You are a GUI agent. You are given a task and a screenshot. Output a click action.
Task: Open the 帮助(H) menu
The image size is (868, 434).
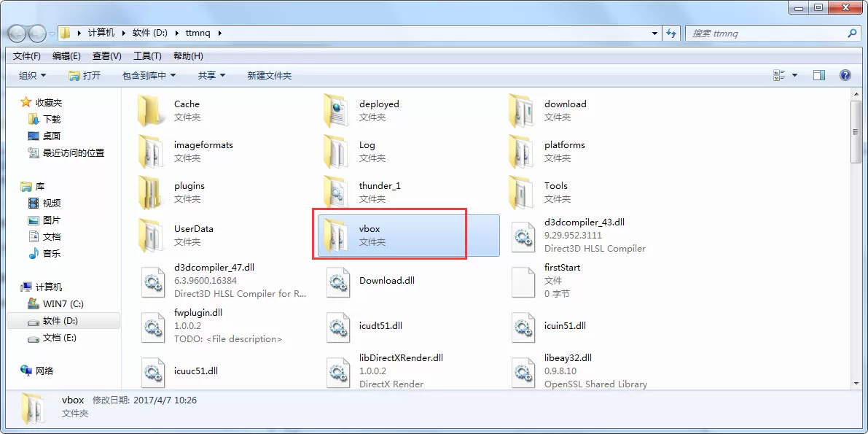(x=188, y=56)
